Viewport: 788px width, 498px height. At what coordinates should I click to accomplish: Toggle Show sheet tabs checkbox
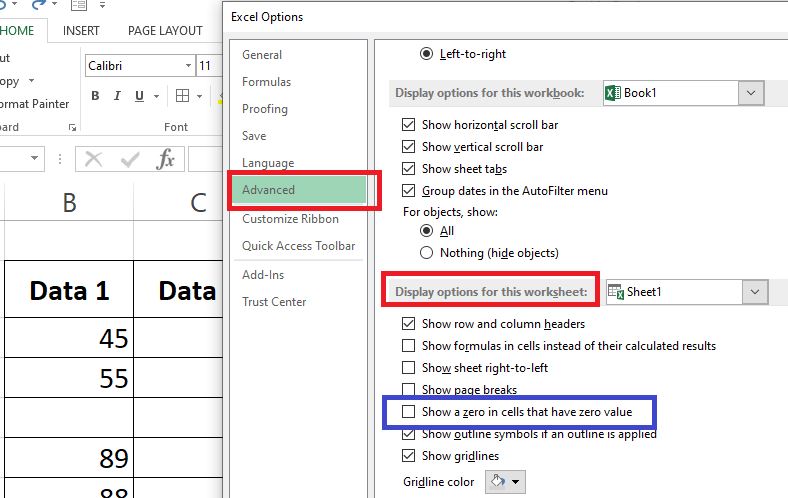point(409,169)
